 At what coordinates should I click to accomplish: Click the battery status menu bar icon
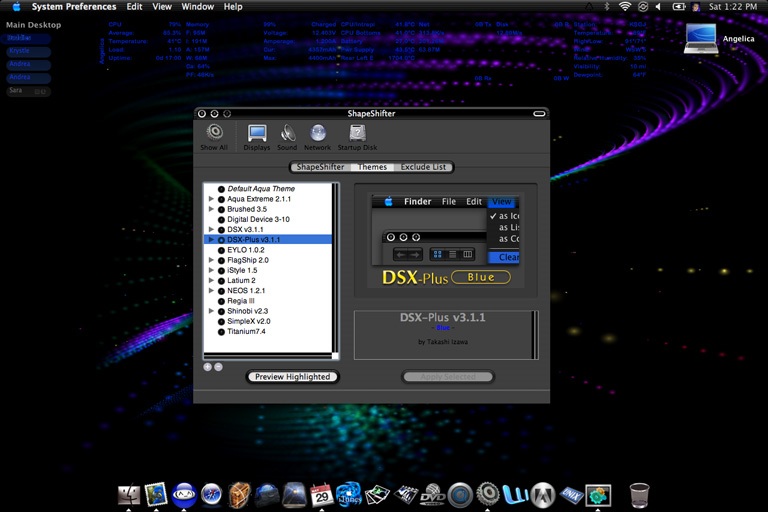click(678, 6)
